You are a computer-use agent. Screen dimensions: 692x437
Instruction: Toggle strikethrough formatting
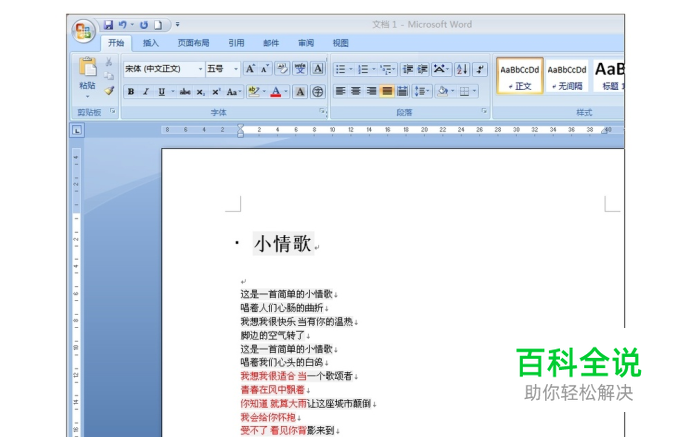coord(185,91)
